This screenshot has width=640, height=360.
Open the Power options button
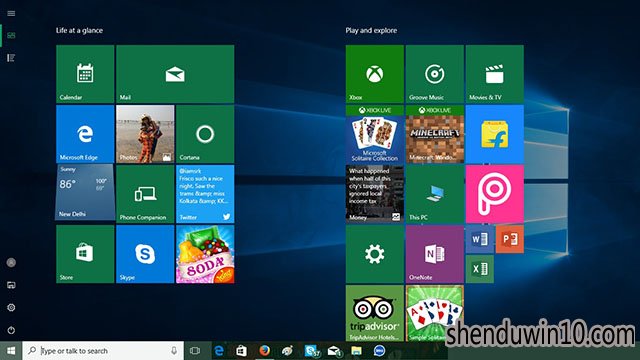(x=11, y=330)
